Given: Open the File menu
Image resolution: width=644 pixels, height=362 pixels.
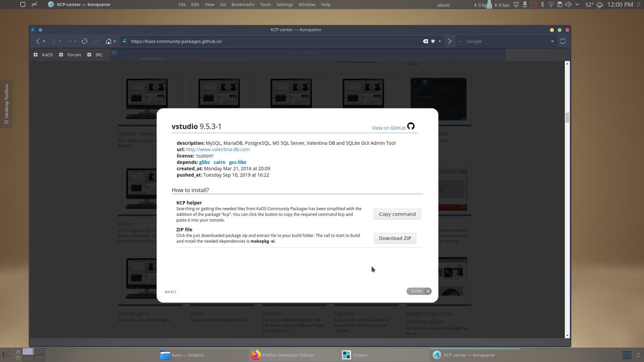Looking at the screenshot, I should [182, 4].
